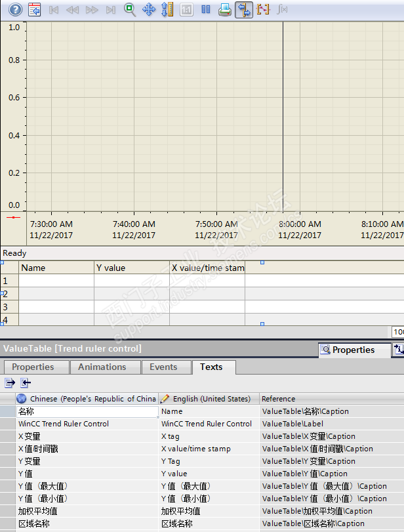
Task: Select the Chinese cell 'X 变量'
Action: tap(87, 436)
